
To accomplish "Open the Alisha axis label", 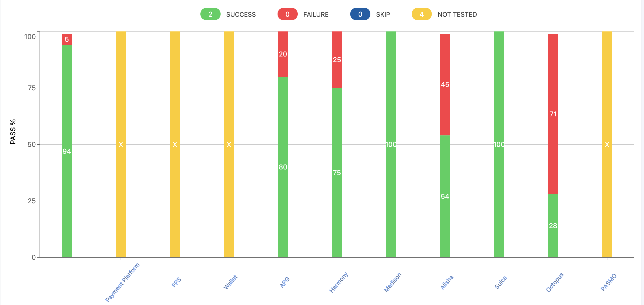I will [447, 282].
